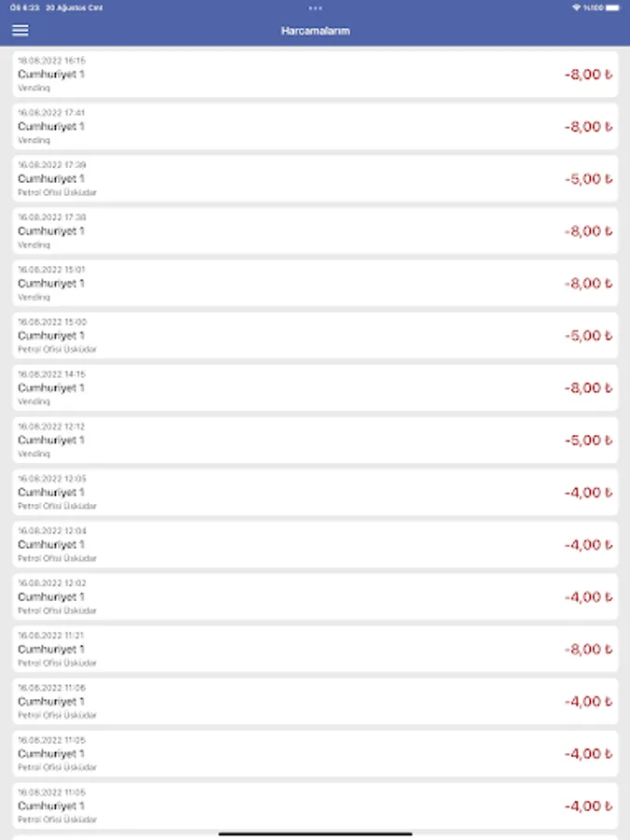Tap the home indicator bar at bottom

click(315, 833)
